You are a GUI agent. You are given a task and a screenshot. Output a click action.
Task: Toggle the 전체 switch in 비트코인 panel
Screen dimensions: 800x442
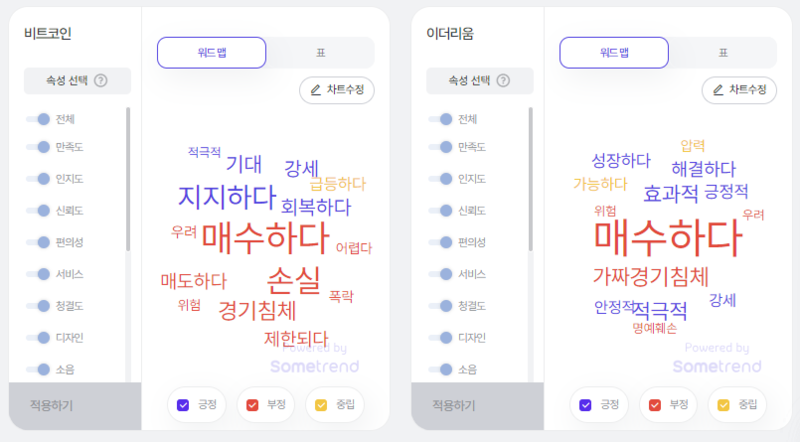click(38, 119)
